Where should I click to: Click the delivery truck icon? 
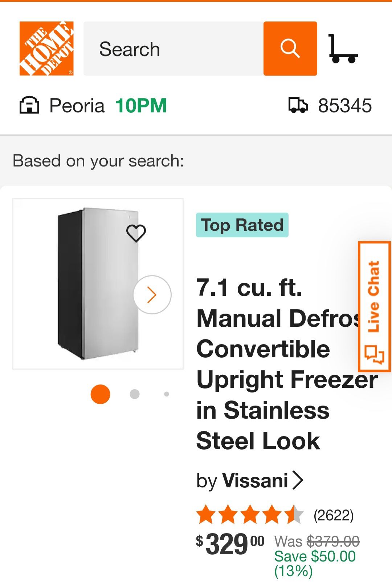point(298,105)
